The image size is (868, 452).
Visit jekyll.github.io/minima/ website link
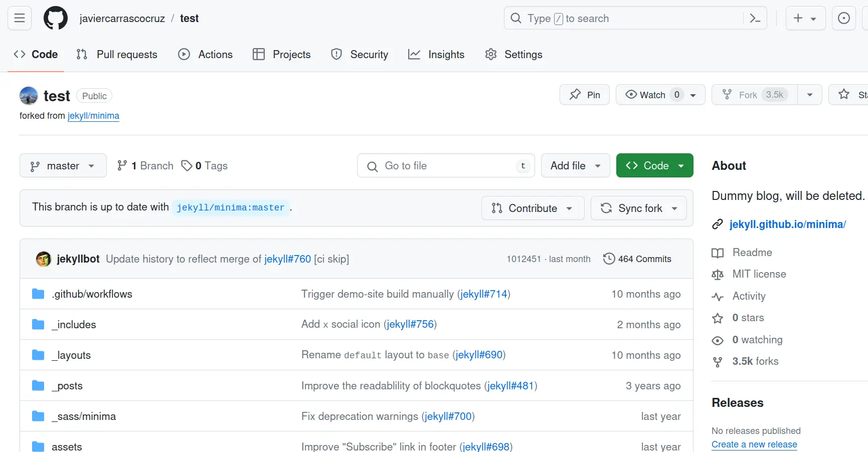pos(787,224)
